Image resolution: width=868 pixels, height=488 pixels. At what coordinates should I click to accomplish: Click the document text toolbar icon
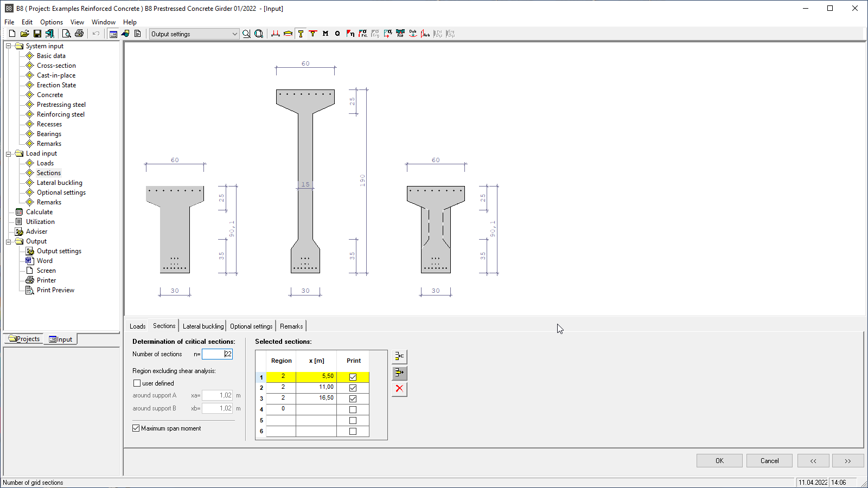[x=138, y=34]
